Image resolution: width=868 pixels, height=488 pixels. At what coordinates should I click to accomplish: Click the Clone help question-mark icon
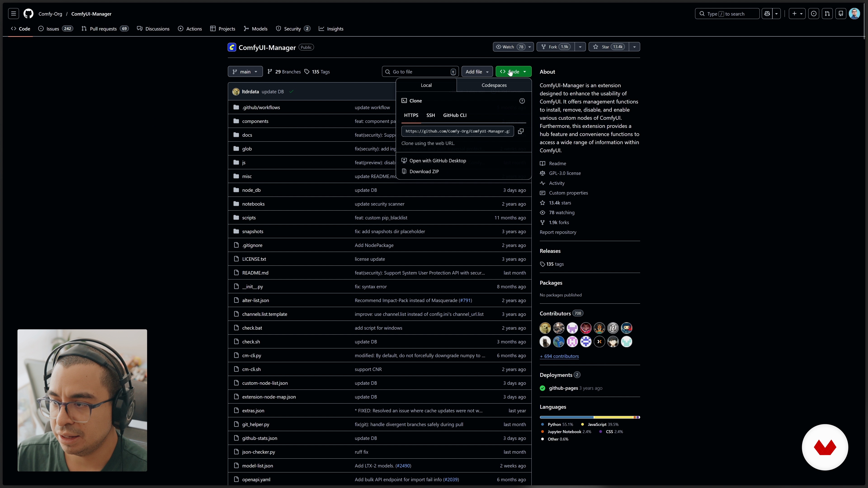coord(522,101)
